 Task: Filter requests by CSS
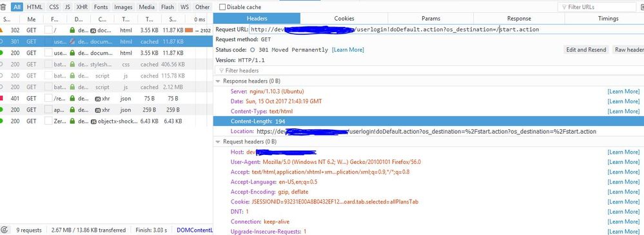(54, 7)
